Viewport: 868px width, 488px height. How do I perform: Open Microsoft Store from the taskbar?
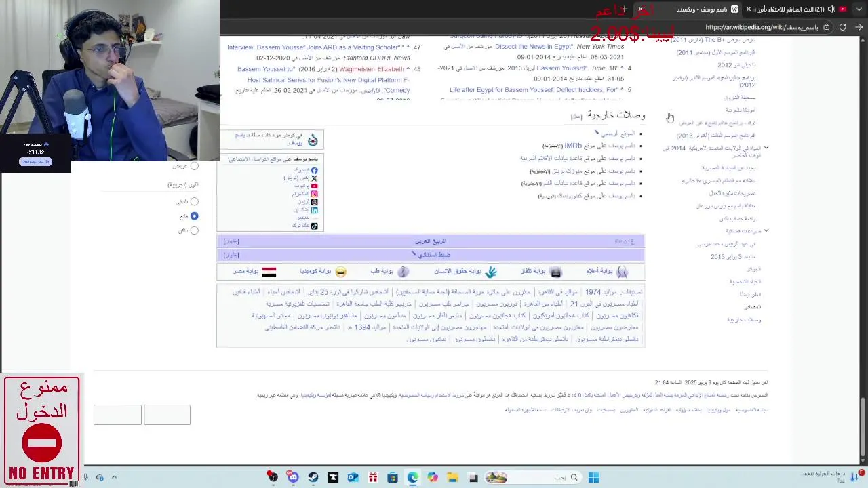pos(393,477)
